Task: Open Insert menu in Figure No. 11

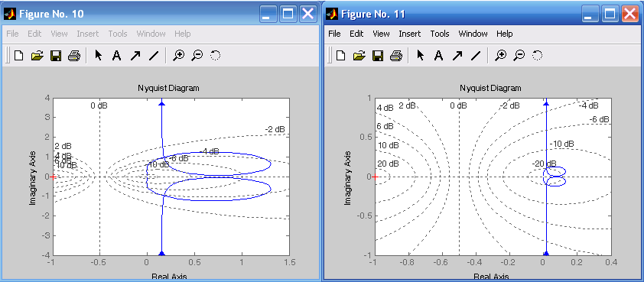Action: click(x=410, y=34)
